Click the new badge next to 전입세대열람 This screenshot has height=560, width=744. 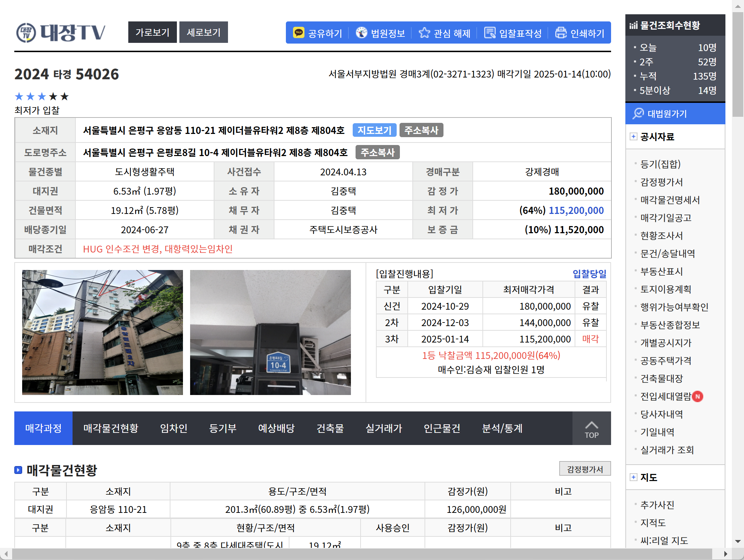[698, 396]
